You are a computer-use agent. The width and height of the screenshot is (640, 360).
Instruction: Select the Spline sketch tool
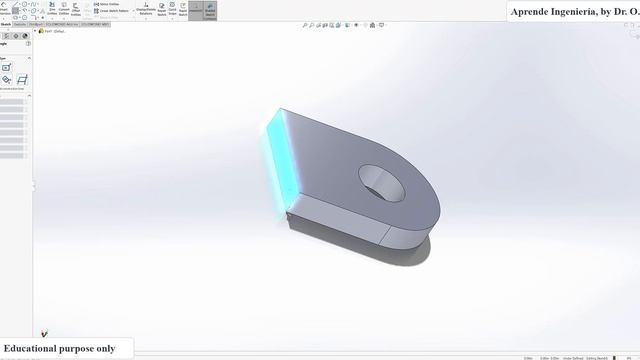coord(33,4)
